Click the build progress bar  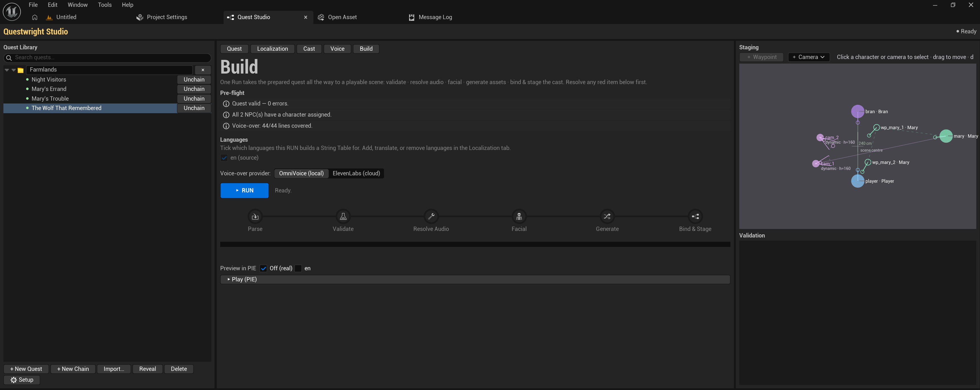[x=475, y=244]
